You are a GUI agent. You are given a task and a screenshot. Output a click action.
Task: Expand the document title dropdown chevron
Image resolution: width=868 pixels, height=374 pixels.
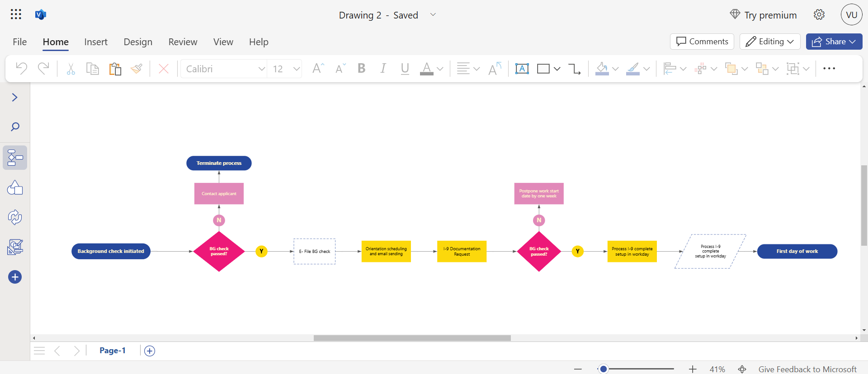(433, 14)
